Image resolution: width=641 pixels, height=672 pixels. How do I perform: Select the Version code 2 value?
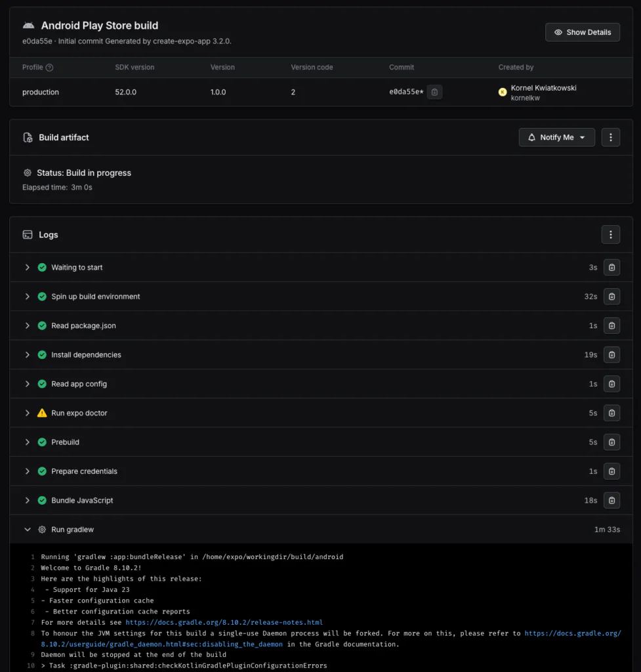(293, 92)
